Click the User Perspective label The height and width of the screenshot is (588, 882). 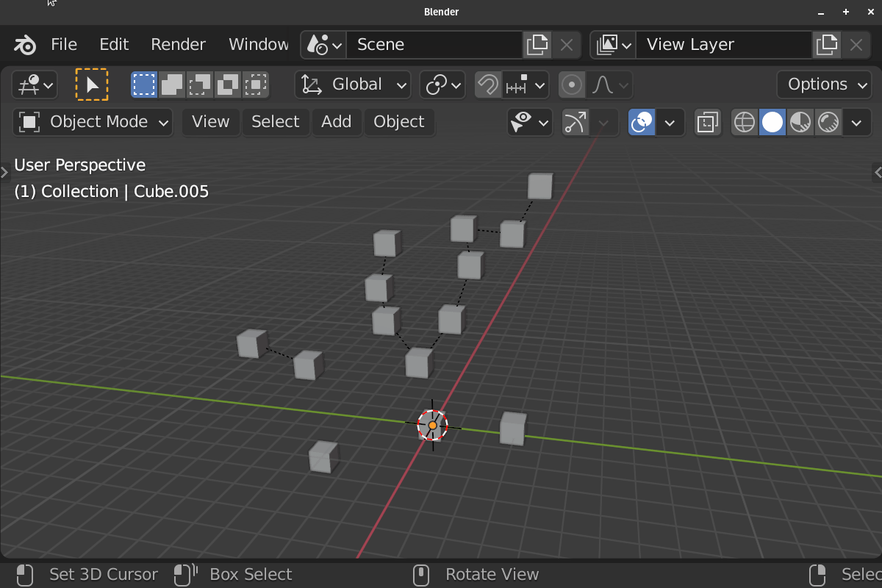point(80,165)
